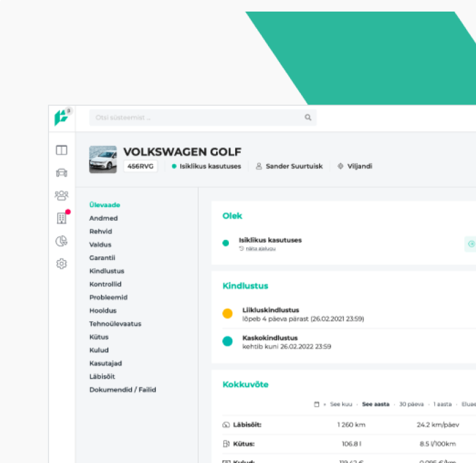Select Andmed in the side menu

point(103,218)
